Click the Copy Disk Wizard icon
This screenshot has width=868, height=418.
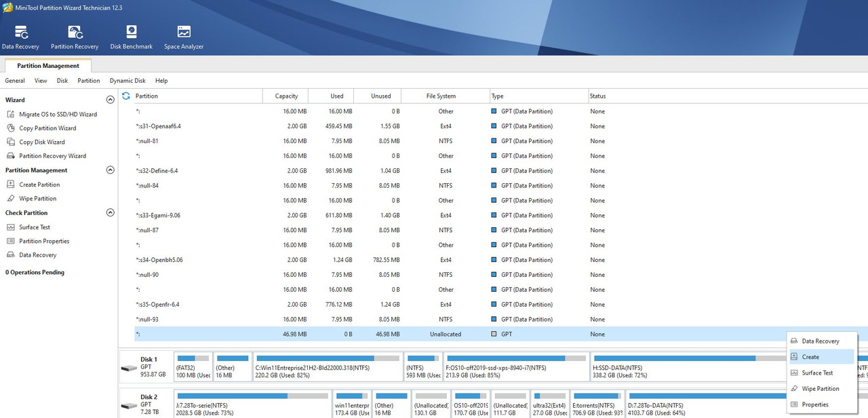11,142
